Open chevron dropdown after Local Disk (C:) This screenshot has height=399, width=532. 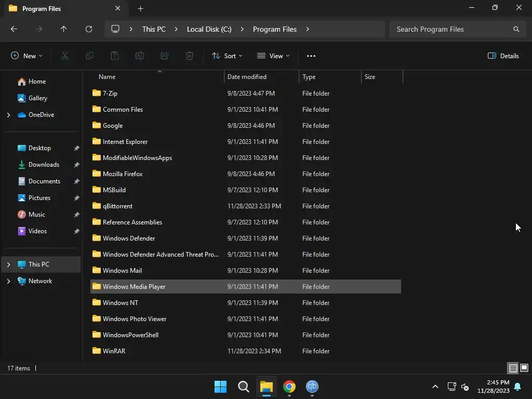click(x=242, y=29)
